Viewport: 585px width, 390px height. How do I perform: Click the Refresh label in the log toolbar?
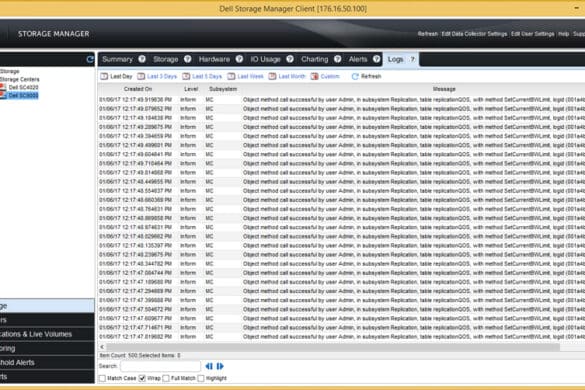click(371, 76)
